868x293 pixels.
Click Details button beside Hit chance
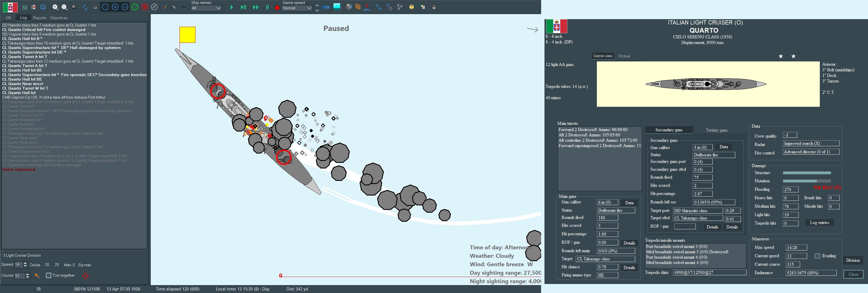click(x=629, y=267)
